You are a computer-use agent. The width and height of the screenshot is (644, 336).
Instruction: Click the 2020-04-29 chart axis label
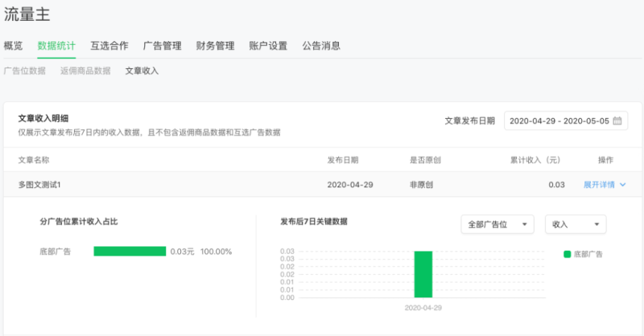tap(423, 308)
